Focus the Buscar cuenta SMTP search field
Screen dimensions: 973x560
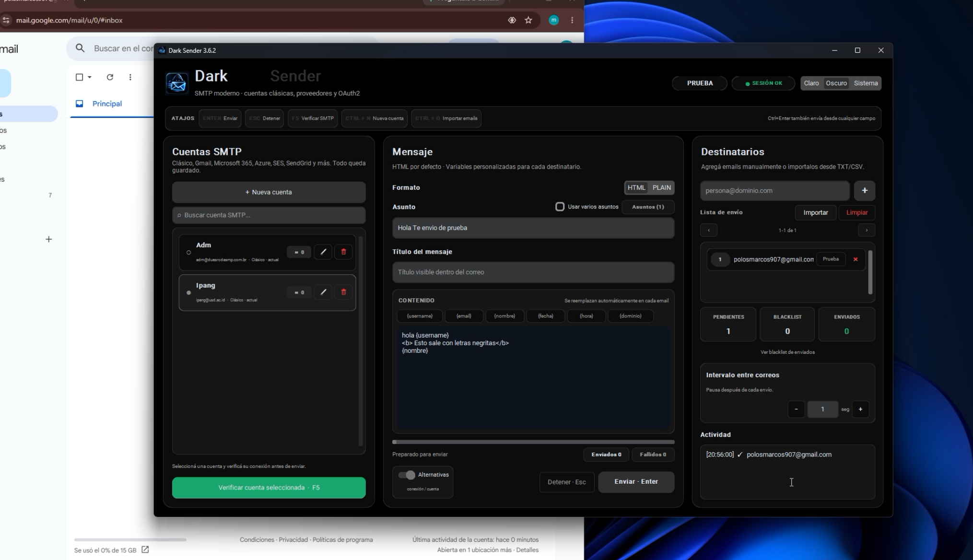click(269, 215)
